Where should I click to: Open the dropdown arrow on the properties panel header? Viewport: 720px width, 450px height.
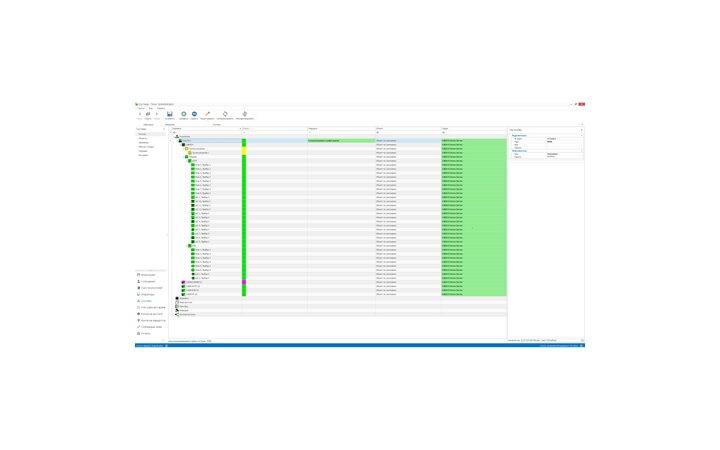point(581,130)
